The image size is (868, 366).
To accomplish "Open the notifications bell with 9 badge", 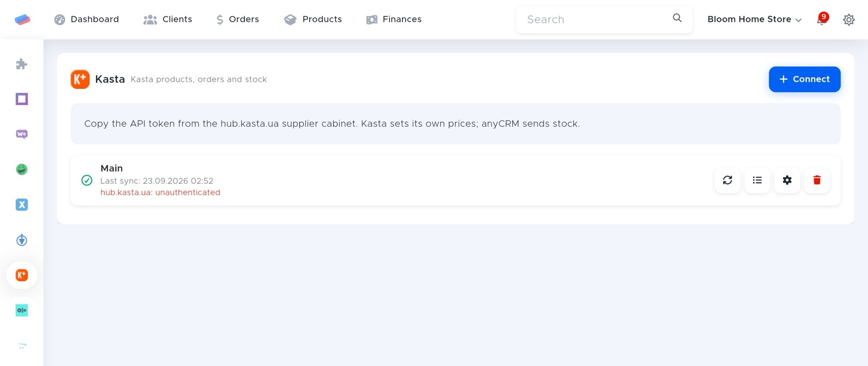I will (822, 19).
